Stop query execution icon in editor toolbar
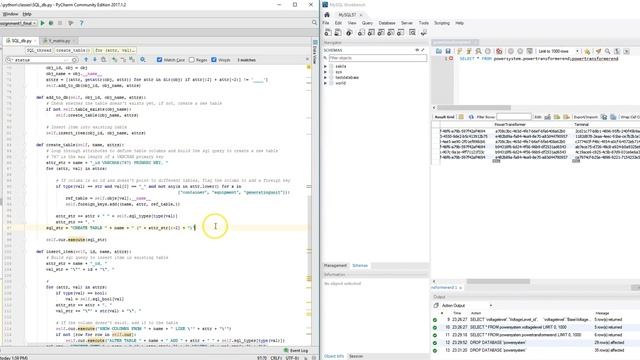640x360 pixels. coord(487,51)
